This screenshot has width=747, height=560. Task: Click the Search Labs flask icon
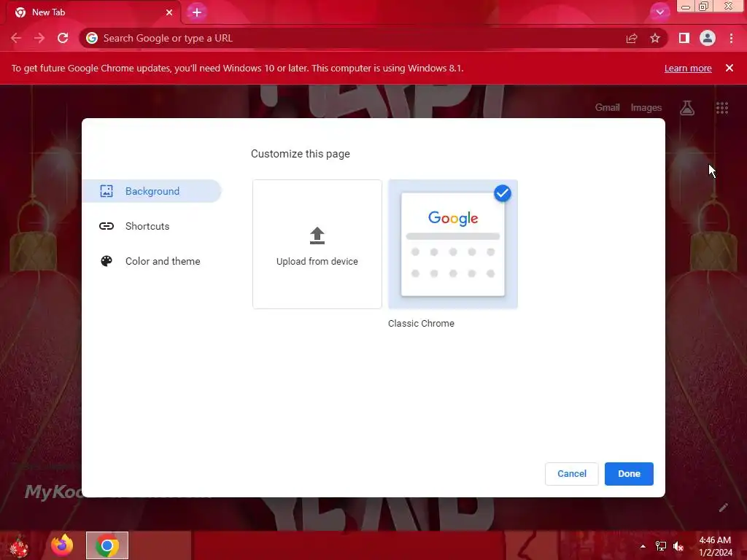[687, 108]
